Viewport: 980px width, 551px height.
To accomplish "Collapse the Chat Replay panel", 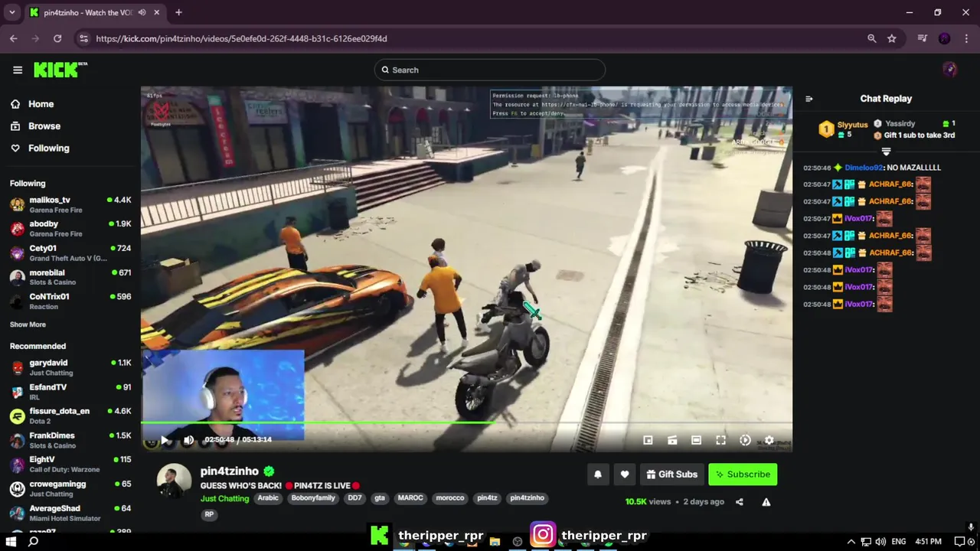I will click(809, 99).
